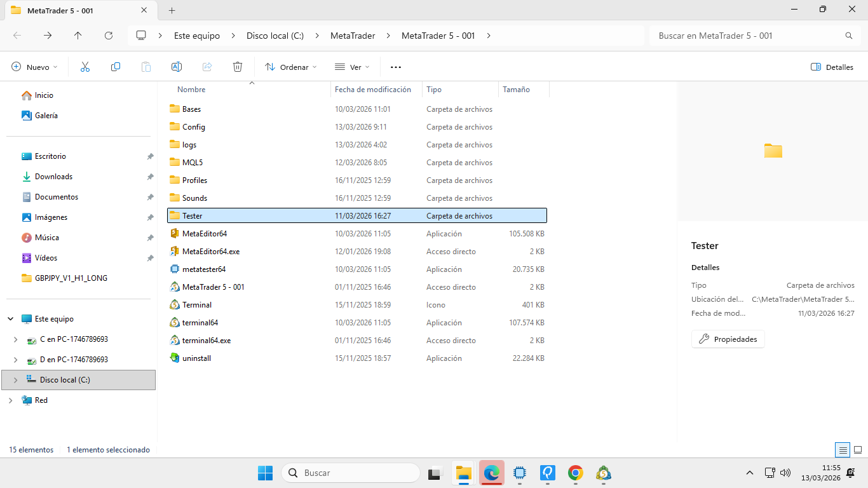Toggle the Detalles pane button
The image size is (868, 488).
click(x=832, y=67)
